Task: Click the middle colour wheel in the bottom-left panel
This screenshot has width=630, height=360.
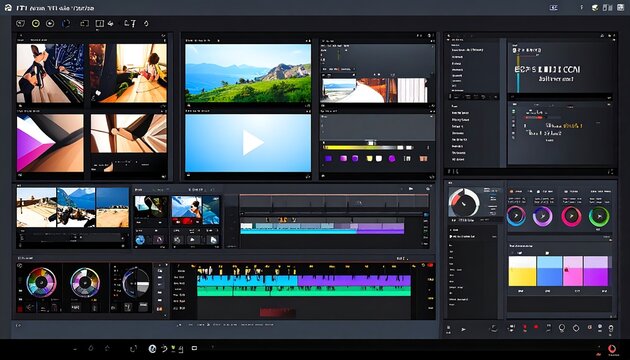Action: click(85, 282)
